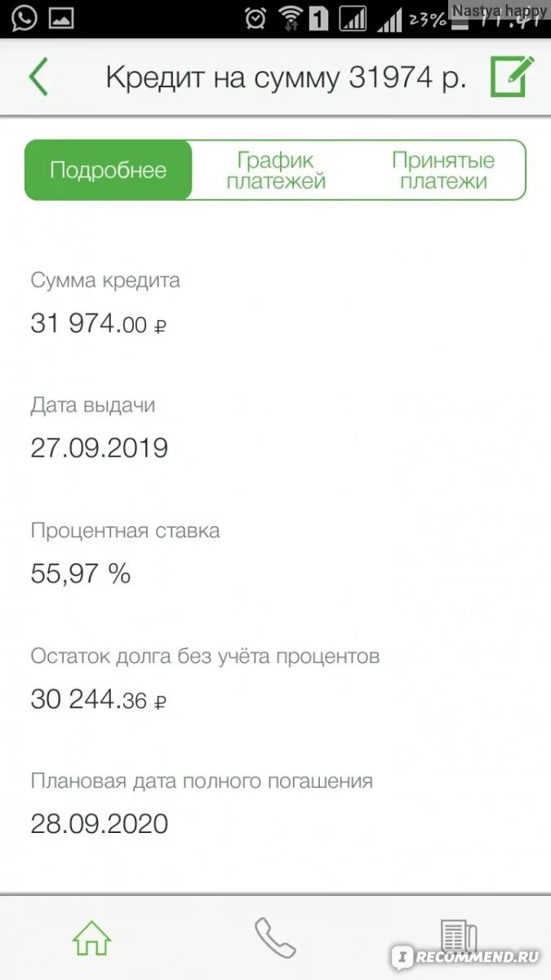Select the Подробнее tab
551x980 pixels.
(108, 170)
